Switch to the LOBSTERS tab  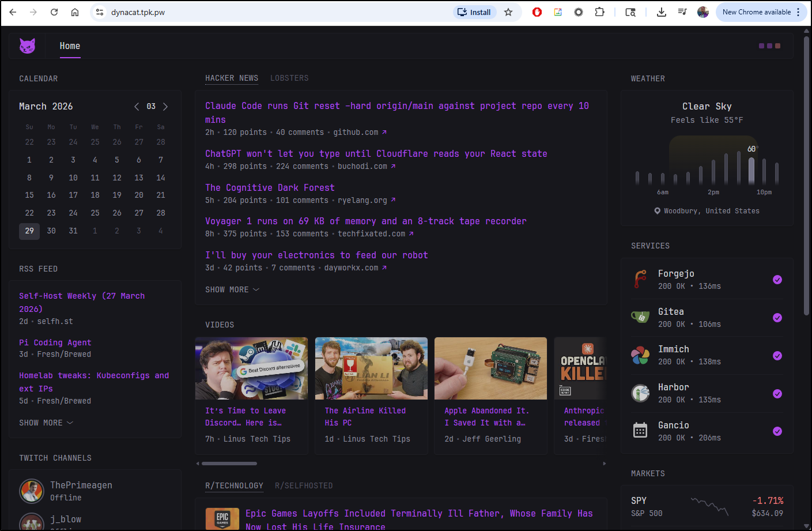pyautogui.click(x=289, y=78)
